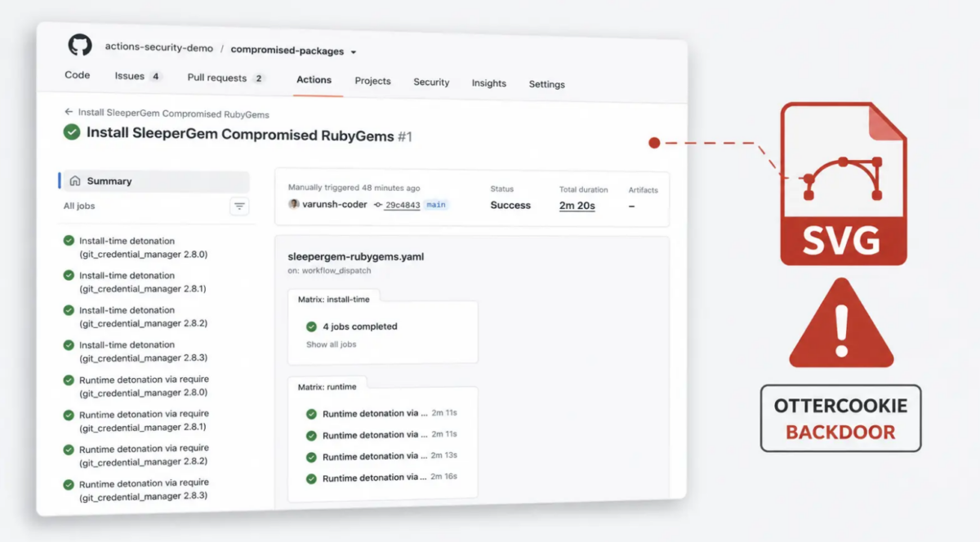Go back to Install SleeperGem Compromised RubyGems
This screenshot has height=542, width=980.
click(x=174, y=113)
